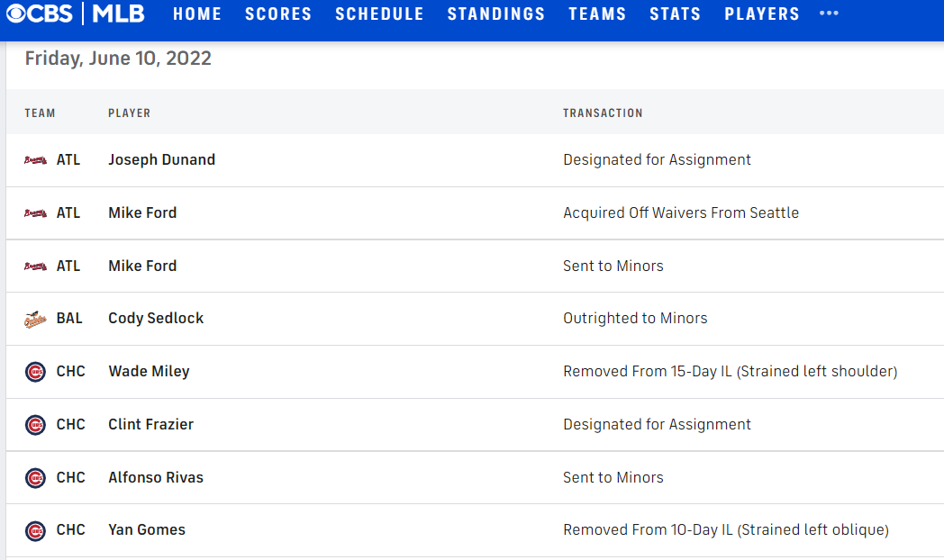The image size is (944, 560).
Task: Open Wade Miley player page
Action: [149, 371]
